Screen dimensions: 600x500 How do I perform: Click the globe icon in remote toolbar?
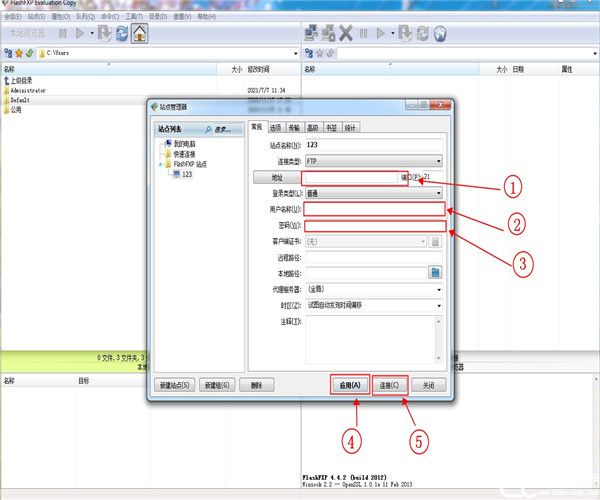tap(439, 33)
